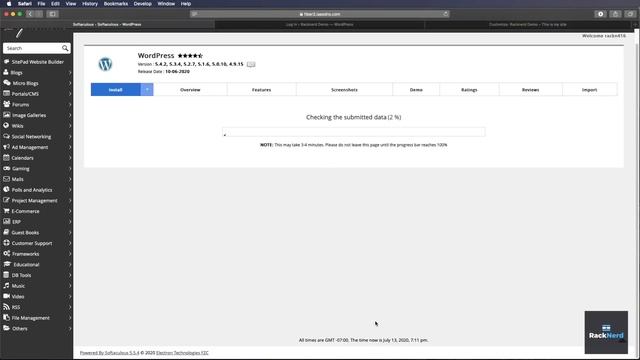Image resolution: width=640 pixels, height=360 pixels.
Task: Click the Customer Support icon
Action: [x=7, y=243]
